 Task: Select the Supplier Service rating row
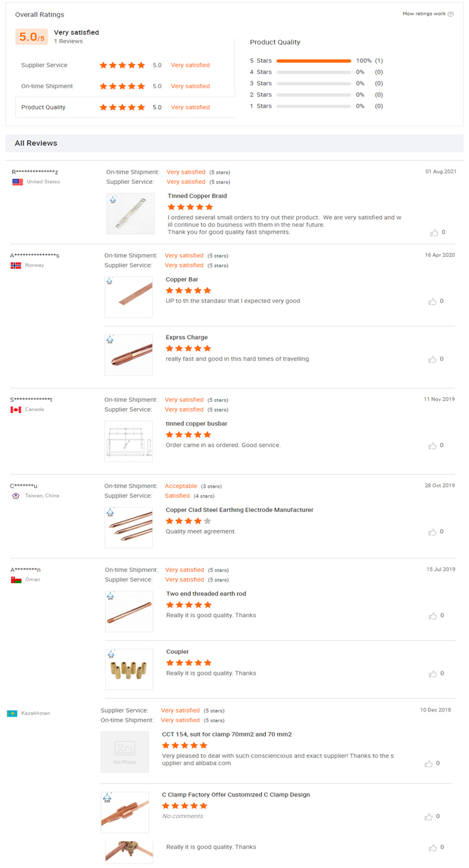[x=125, y=65]
